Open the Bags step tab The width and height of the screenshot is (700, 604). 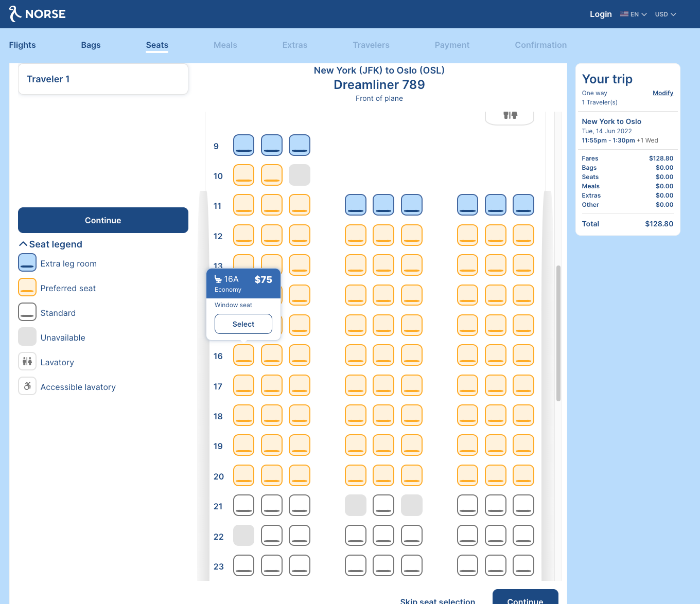click(91, 45)
